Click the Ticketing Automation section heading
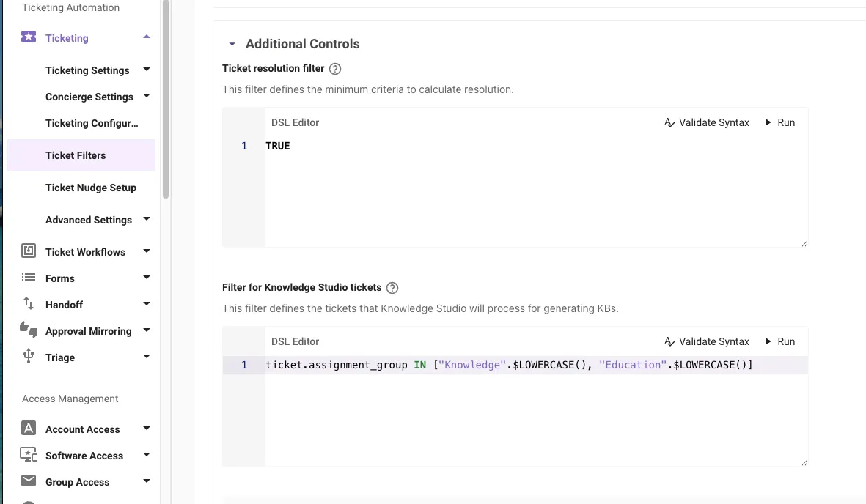Screen dimensions: 866x504 [x=70, y=8]
